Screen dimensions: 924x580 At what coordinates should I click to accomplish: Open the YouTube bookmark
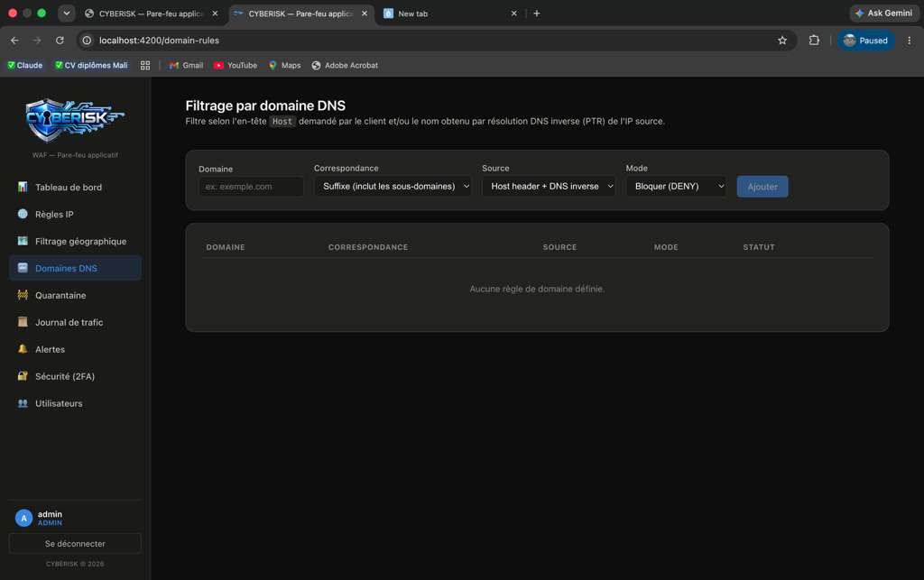[x=236, y=65]
